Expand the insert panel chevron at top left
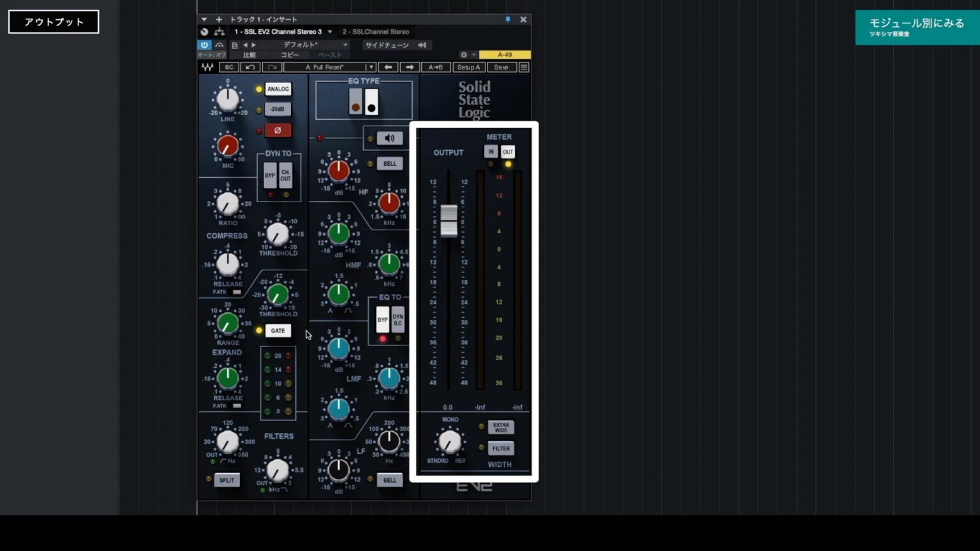The image size is (980, 551). point(204,19)
